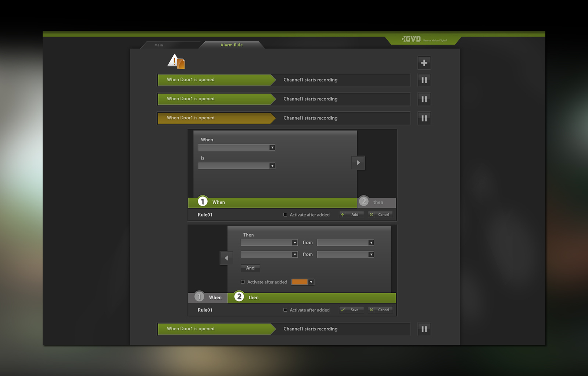Select the Alarm Rule tab

(232, 45)
